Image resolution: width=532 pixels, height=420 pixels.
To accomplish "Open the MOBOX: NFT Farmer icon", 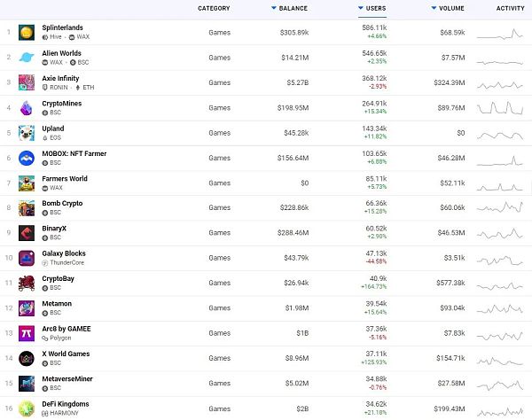I will (x=27, y=158).
